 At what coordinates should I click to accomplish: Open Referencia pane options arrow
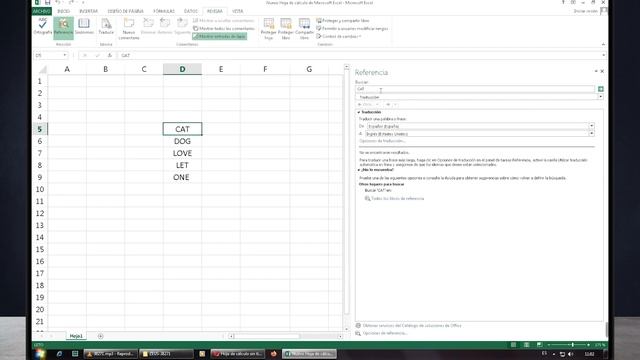(x=596, y=71)
